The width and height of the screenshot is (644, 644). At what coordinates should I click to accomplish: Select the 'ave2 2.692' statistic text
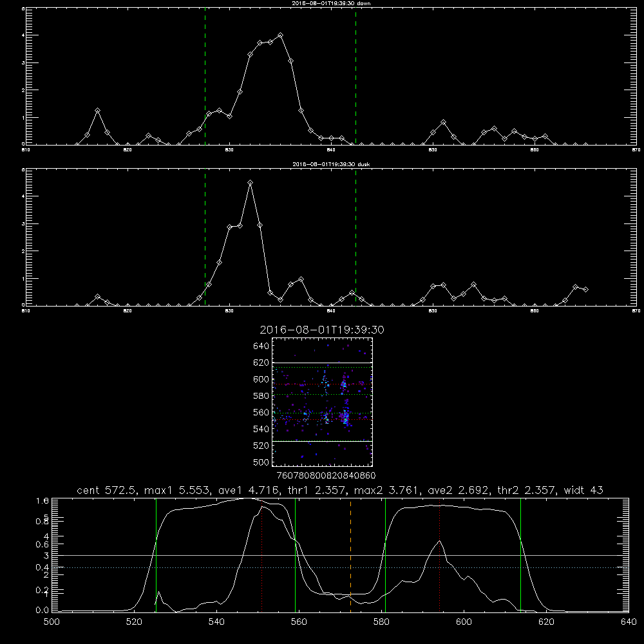click(x=459, y=490)
